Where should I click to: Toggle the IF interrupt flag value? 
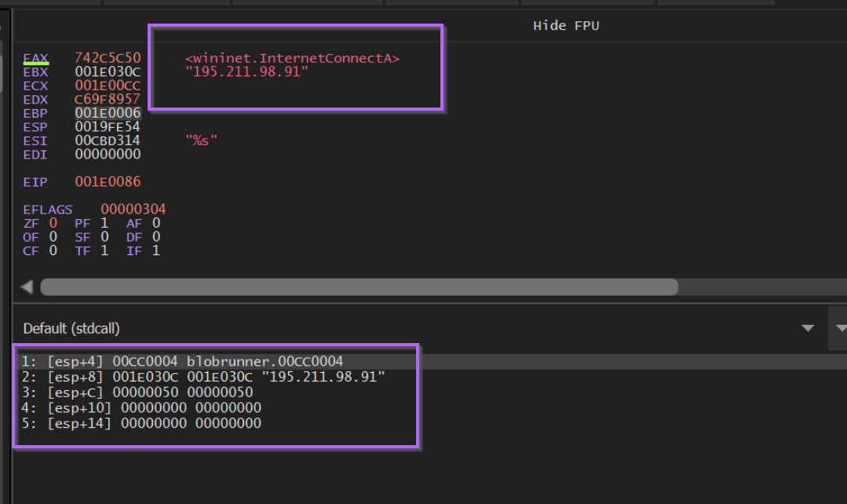156,250
